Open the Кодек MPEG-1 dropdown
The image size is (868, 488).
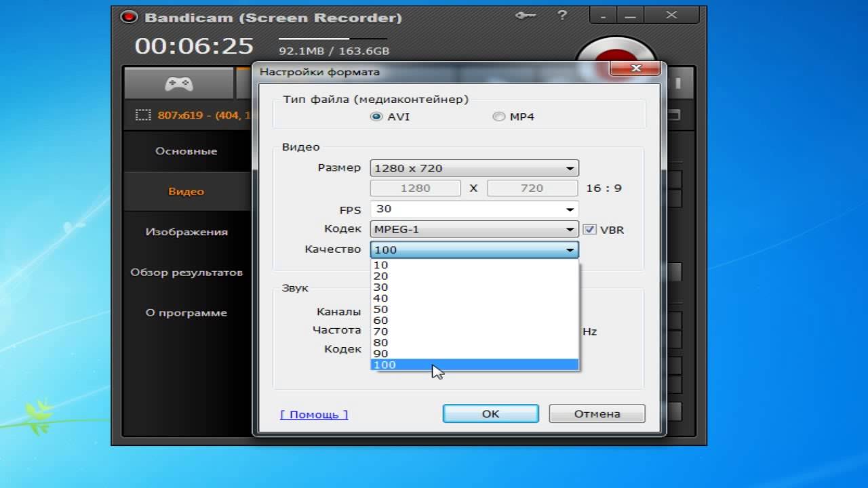(474, 230)
